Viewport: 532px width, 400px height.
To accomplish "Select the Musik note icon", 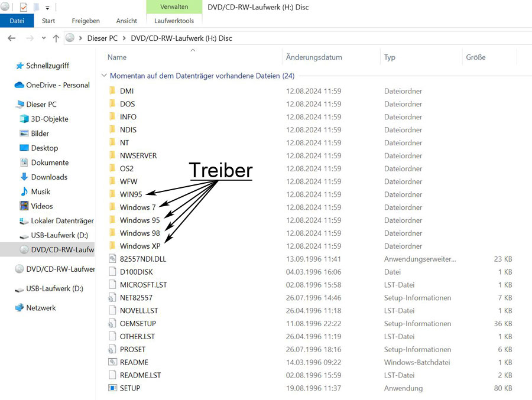I will (24, 191).
